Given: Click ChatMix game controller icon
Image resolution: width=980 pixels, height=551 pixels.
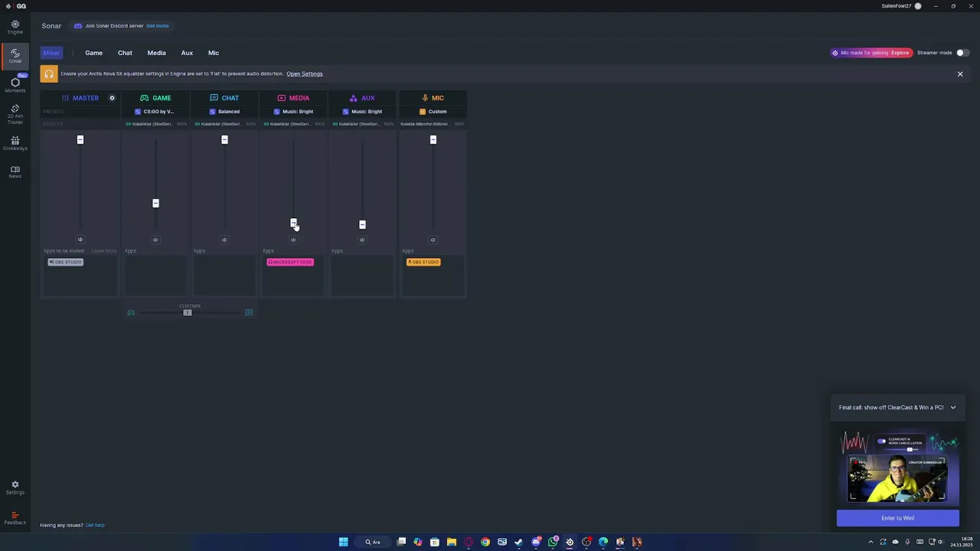Looking at the screenshot, I should pyautogui.click(x=131, y=312).
